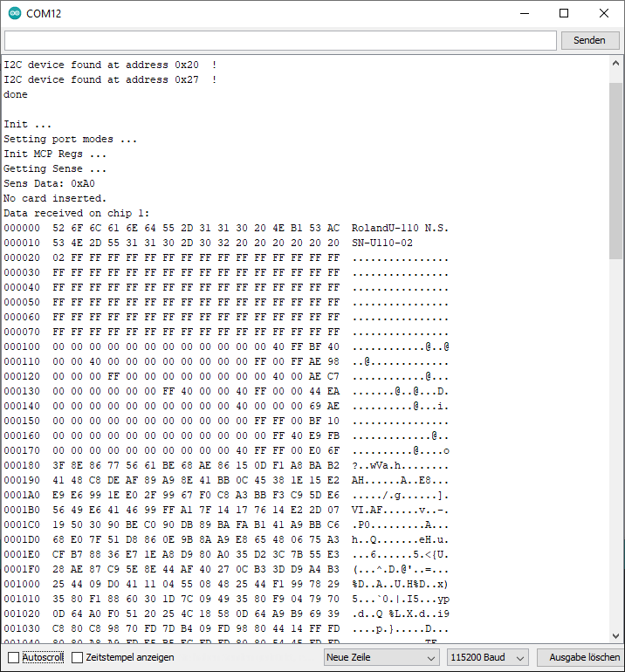Click hex offset 0001C0
This screenshot has height=672, width=625.
click(x=22, y=525)
